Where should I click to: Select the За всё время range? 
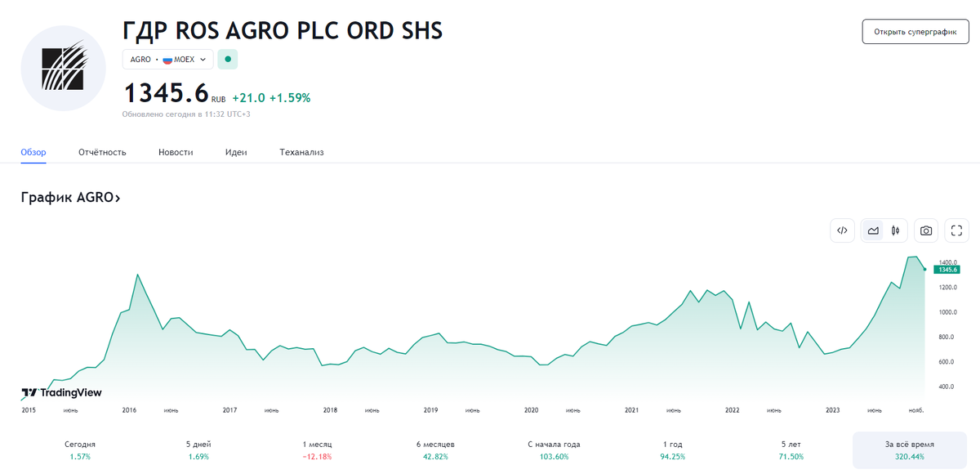click(910, 450)
